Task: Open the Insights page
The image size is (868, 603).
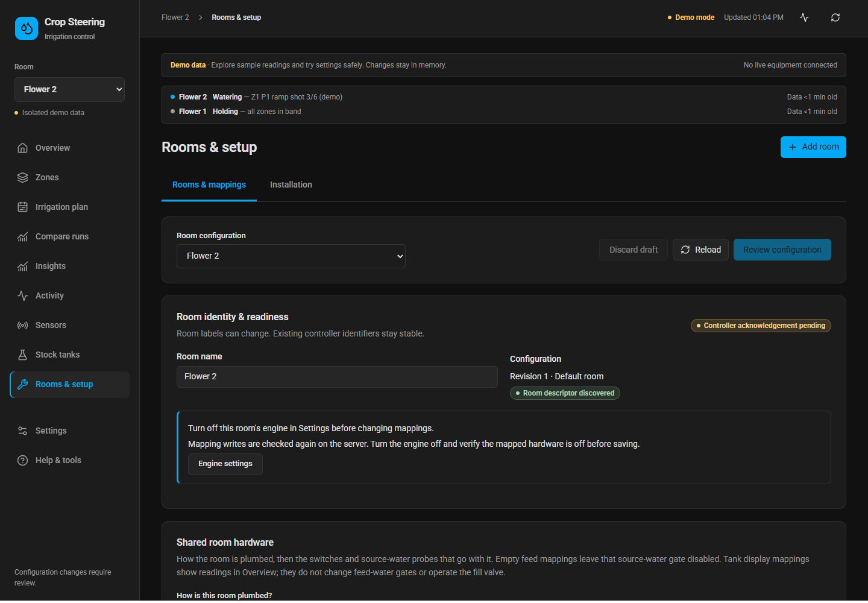Action: [x=70, y=266]
